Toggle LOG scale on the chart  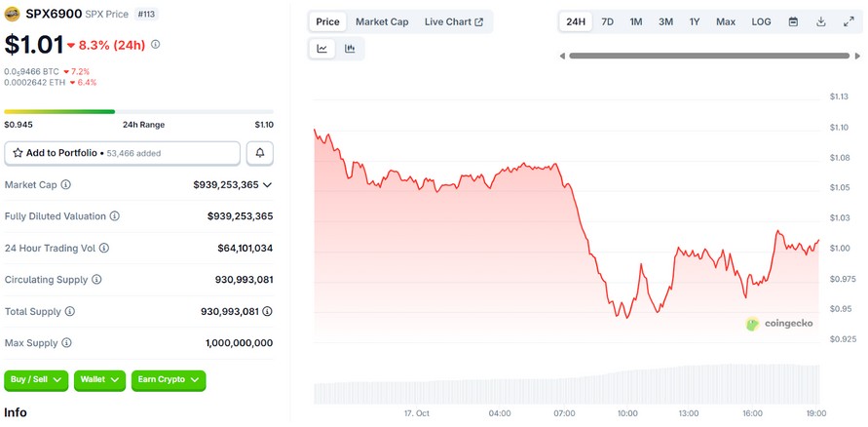tap(761, 21)
